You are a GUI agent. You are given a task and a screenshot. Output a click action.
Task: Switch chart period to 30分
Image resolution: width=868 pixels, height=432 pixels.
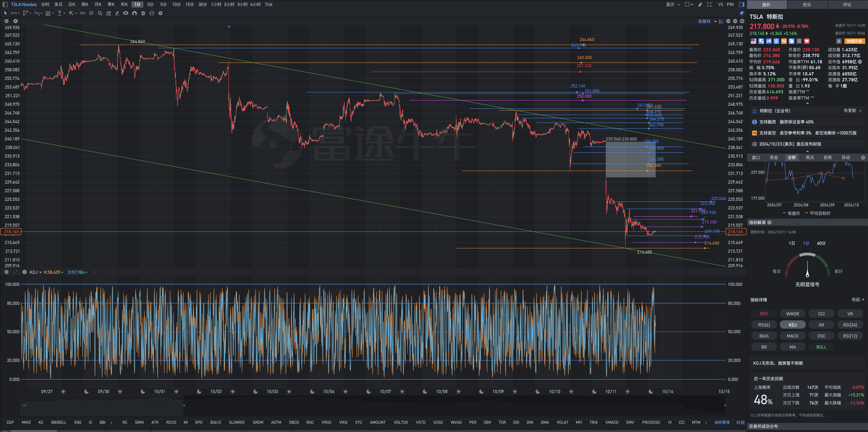tap(202, 4)
